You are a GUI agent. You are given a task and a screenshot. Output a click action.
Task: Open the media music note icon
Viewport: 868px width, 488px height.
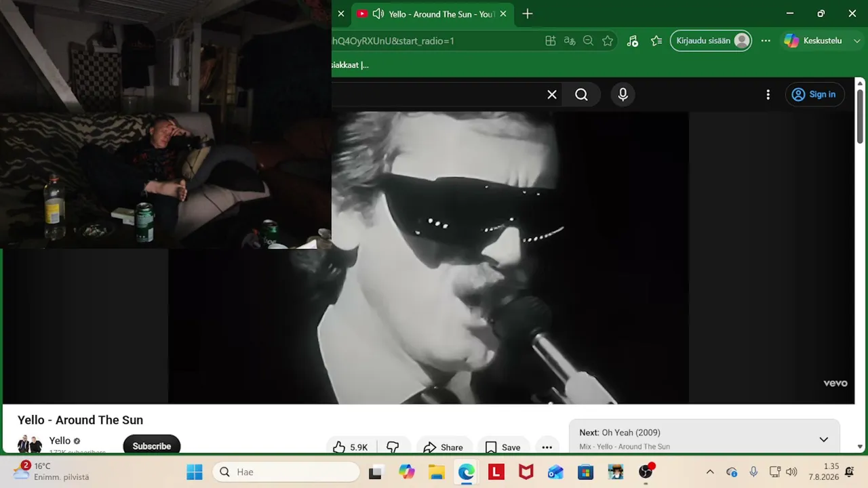point(632,41)
